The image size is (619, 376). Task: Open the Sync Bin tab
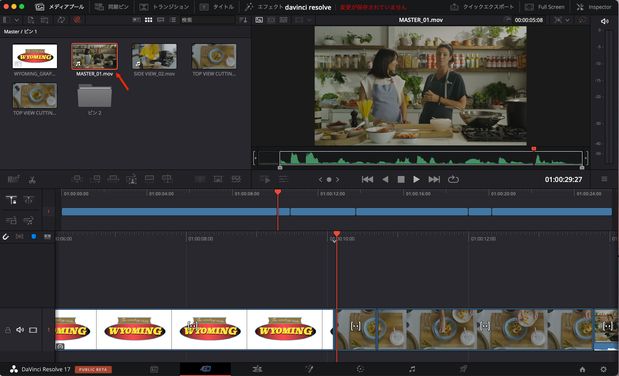tap(111, 7)
